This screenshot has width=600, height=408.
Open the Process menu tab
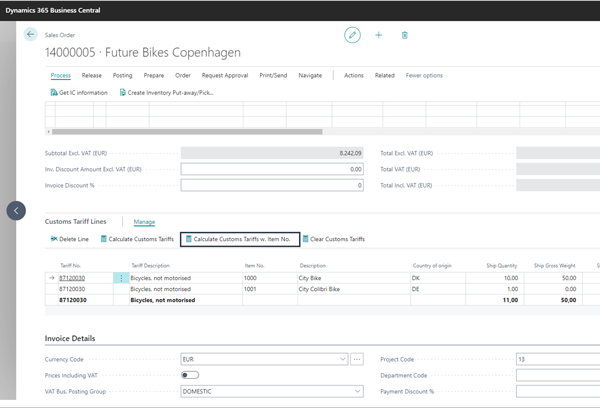[60, 75]
